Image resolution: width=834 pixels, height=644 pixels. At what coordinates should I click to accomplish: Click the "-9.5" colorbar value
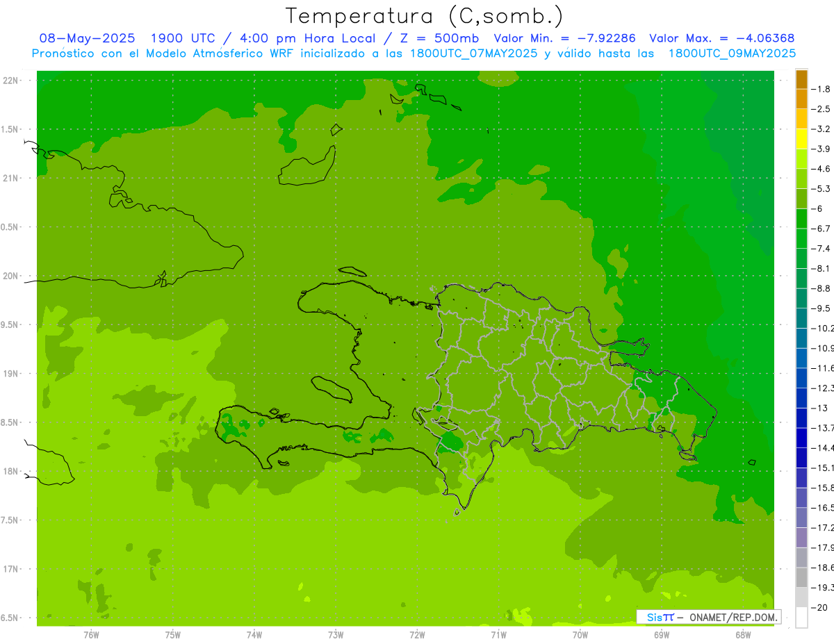(821, 308)
